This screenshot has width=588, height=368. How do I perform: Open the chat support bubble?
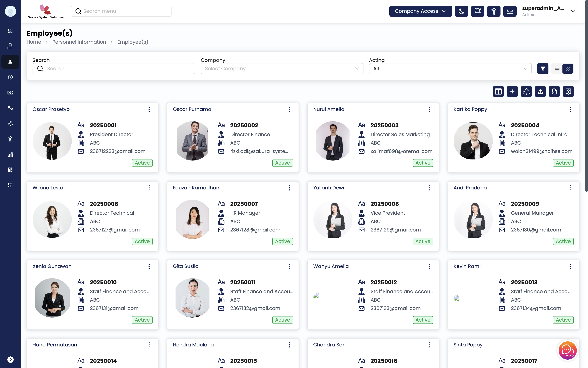567,350
